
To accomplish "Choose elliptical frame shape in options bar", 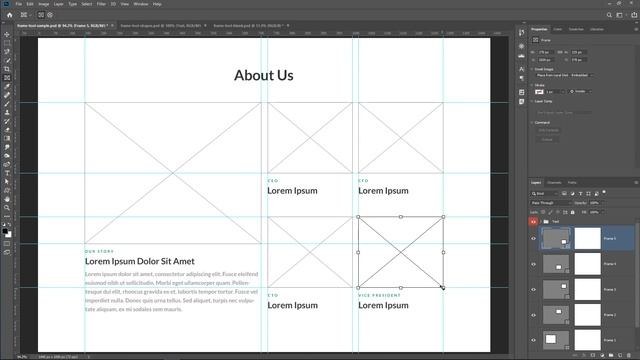I will (x=50, y=15).
